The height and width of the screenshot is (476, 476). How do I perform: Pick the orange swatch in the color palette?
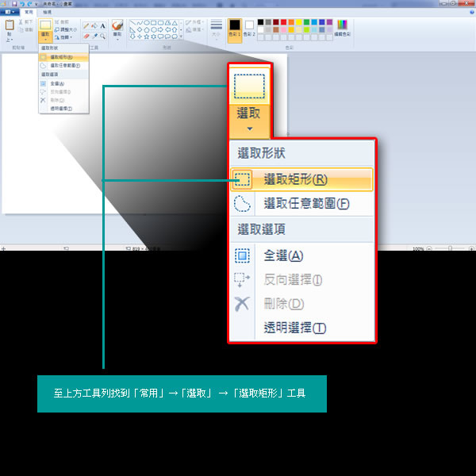point(291,22)
